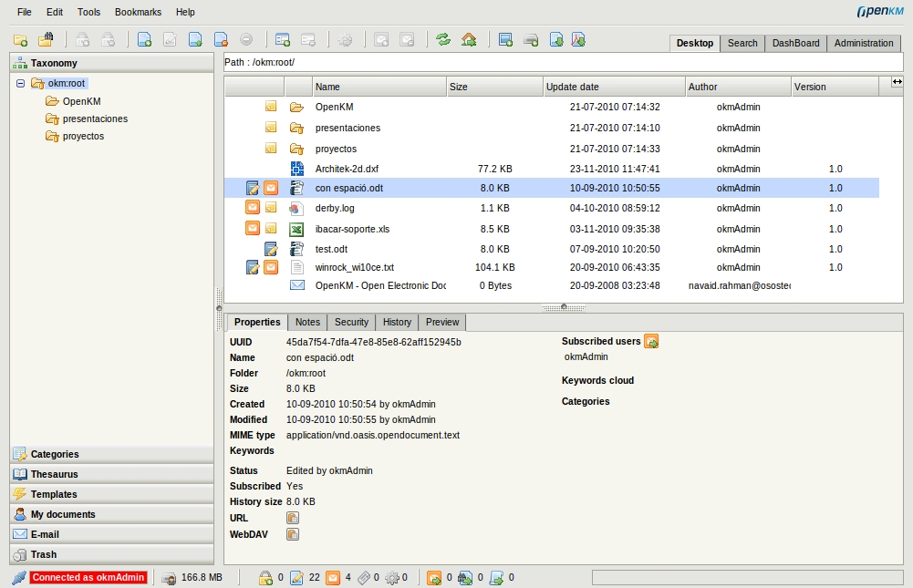The image size is (913, 588).
Task: Collapse the okm:root tree node
Action: click(x=20, y=83)
